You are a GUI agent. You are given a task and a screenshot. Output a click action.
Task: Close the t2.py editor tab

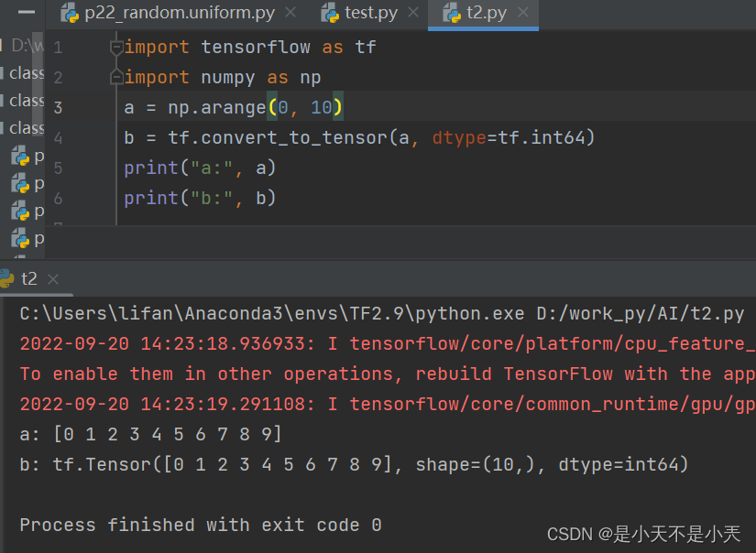tap(524, 13)
